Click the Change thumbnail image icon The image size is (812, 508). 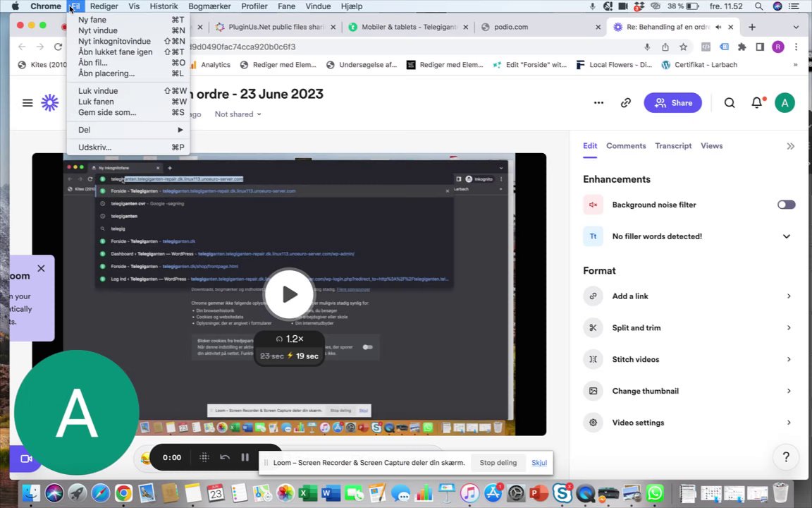tap(593, 391)
